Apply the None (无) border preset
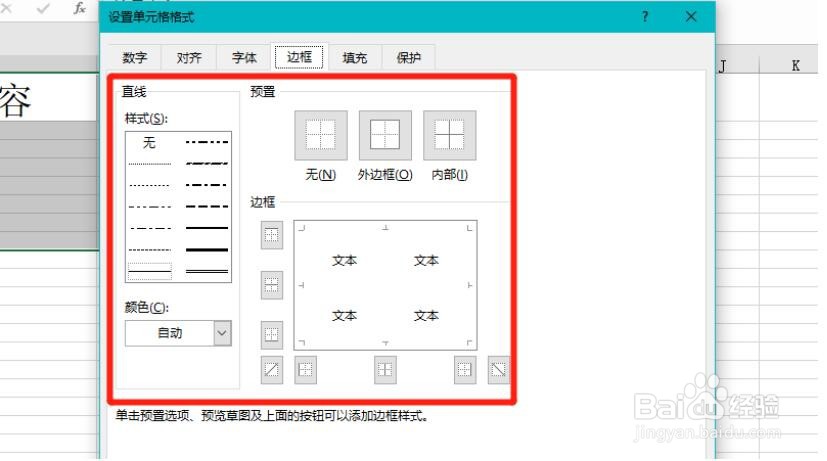This screenshot has width=827, height=461. tap(321, 135)
